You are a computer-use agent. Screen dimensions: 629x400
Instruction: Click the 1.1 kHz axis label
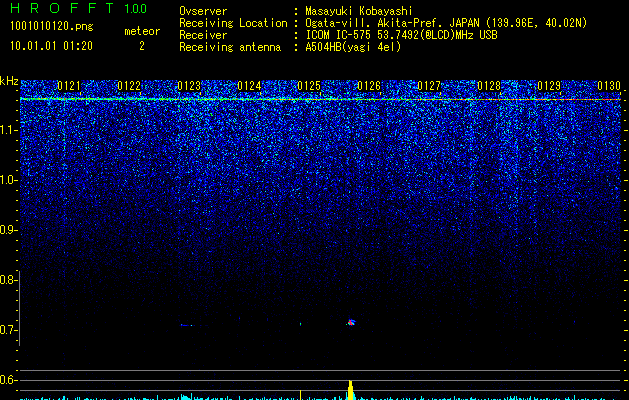click(8, 130)
